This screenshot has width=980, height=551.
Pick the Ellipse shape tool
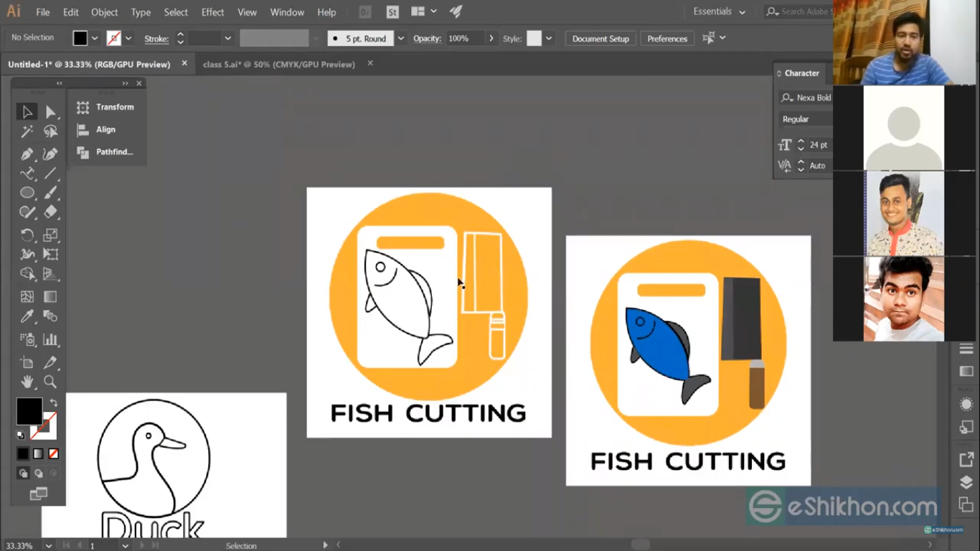(27, 192)
